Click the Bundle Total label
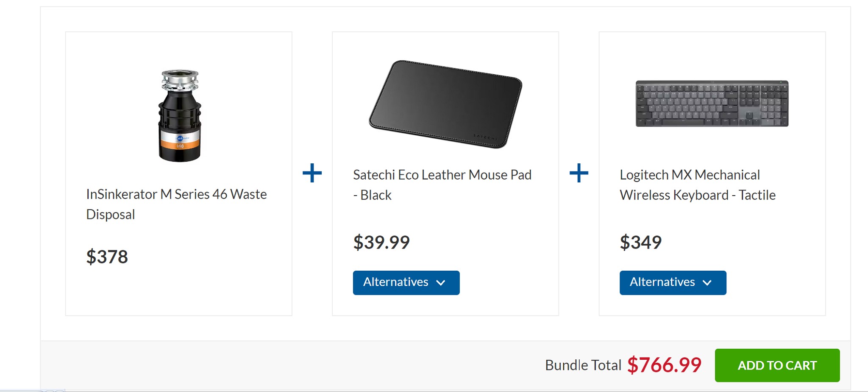This screenshot has height=392, width=868. click(x=583, y=365)
